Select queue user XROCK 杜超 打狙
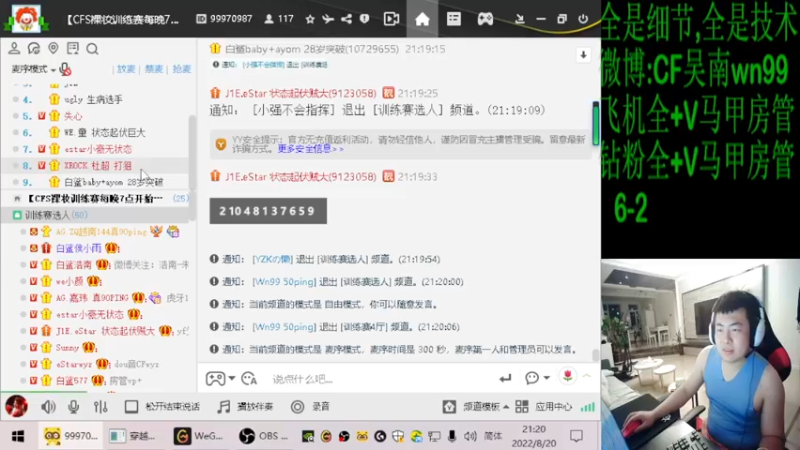The height and width of the screenshot is (450, 800). [x=96, y=165]
